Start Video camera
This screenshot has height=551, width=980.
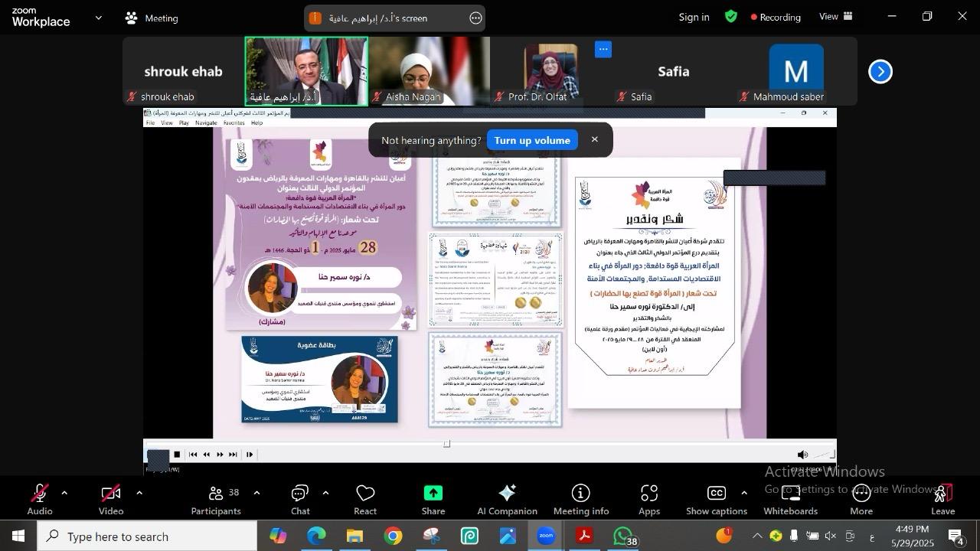[x=111, y=499]
